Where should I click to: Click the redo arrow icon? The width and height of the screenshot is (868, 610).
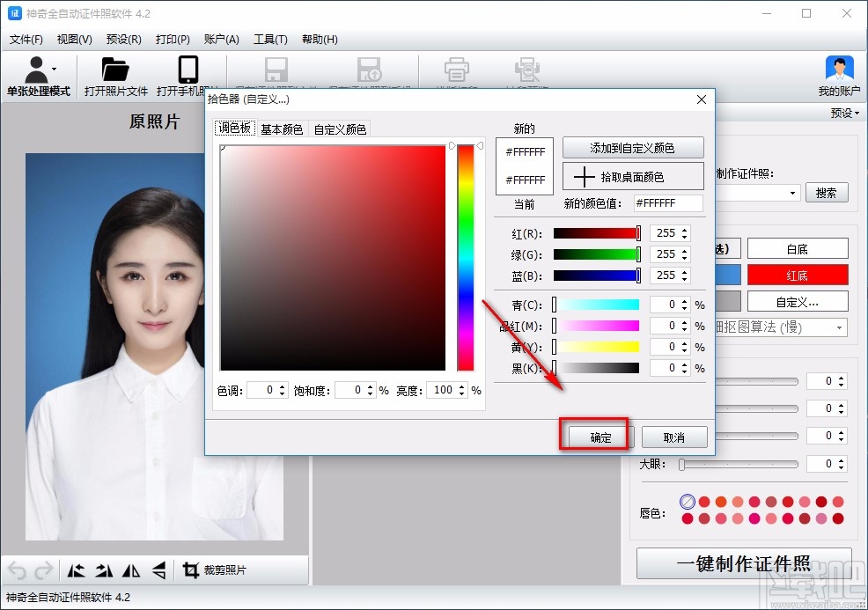pyautogui.click(x=44, y=570)
